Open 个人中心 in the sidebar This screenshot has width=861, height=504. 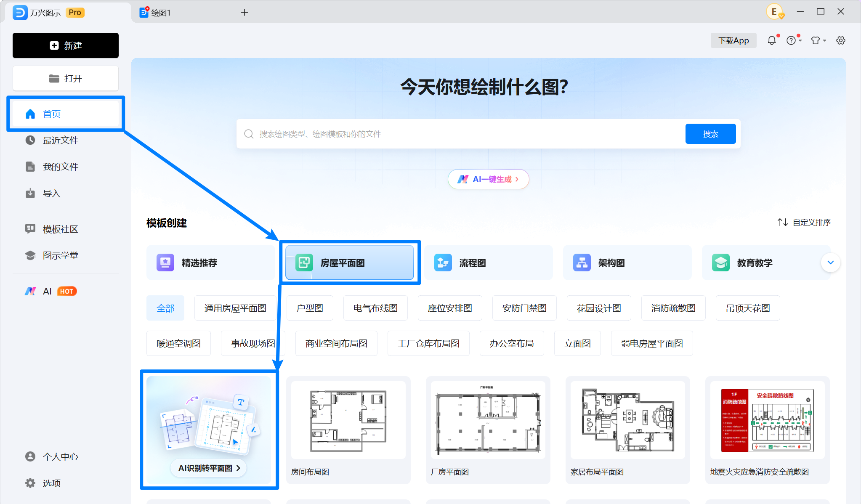tap(66, 456)
